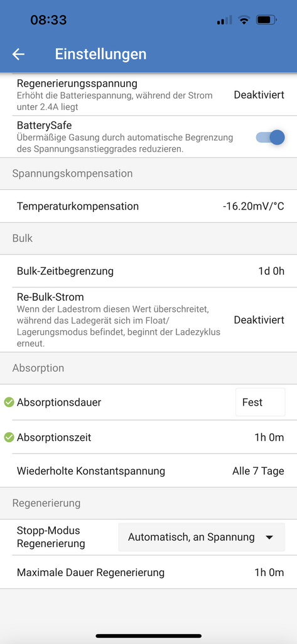Expand the Stopp-Modus Regenerierung dropdown
Viewport: 297px width, 644px height.
pyautogui.click(x=202, y=537)
